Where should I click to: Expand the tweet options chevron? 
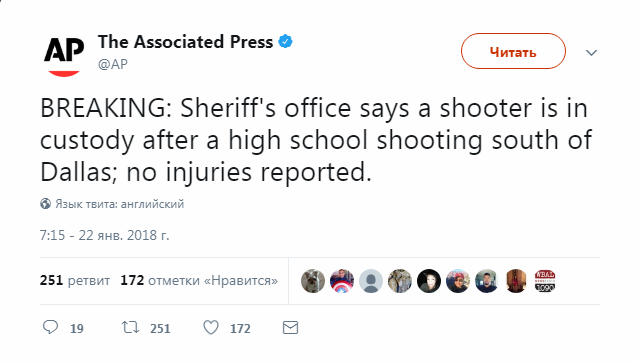tap(591, 53)
